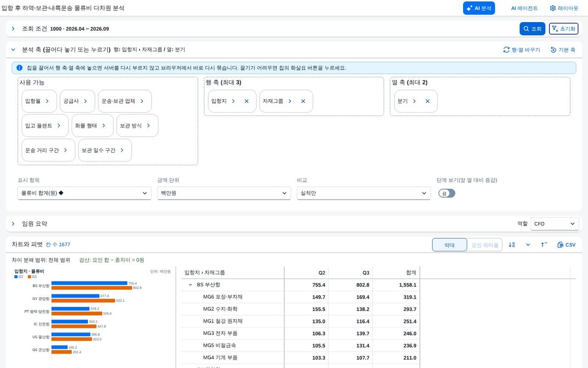Click the up-arrow collapse icon beside CSV
The image size is (588, 368).
click(544, 245)
